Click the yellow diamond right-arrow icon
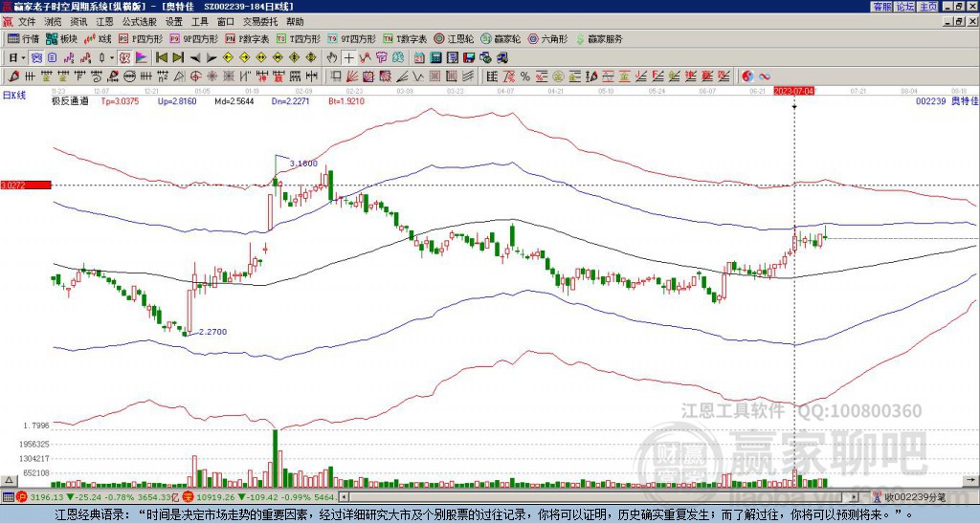Image resolution: width=980 pixels, height=524 pixels. tap(244, 58)
